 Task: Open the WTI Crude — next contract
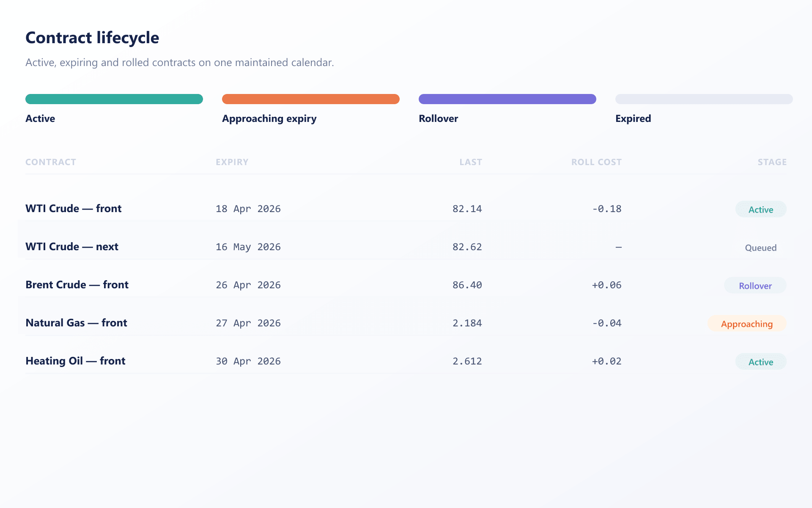pyautogui.click(x=72, y=247)
